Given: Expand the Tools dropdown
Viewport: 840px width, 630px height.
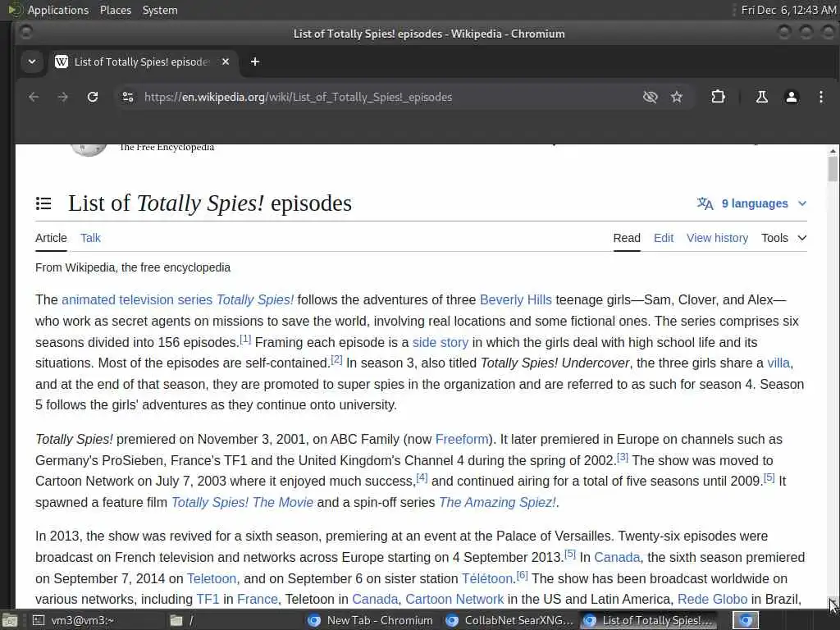Looking at the screenshot, I should click(783, 238).
